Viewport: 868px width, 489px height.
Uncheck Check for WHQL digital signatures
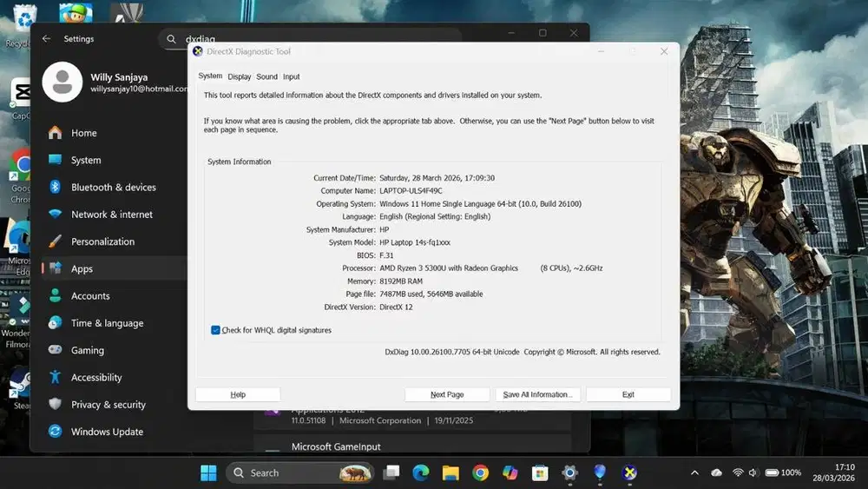[x=215, y=330]
